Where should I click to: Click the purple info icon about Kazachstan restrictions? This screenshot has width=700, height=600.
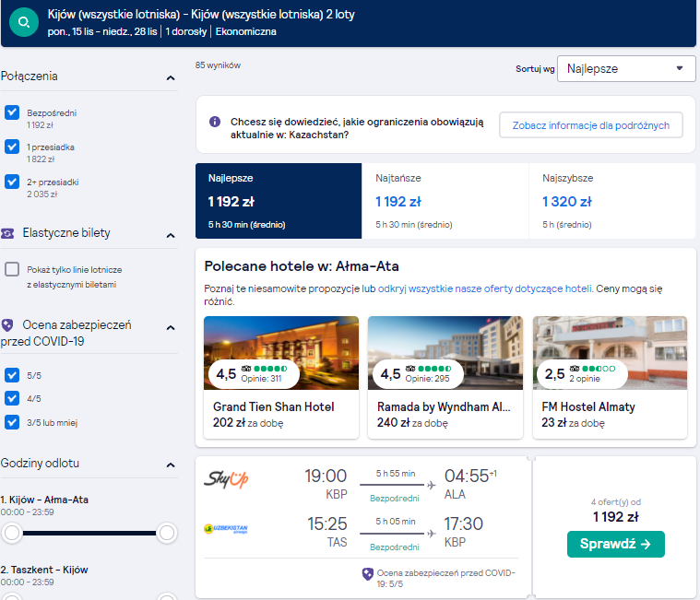coord(215,122)
